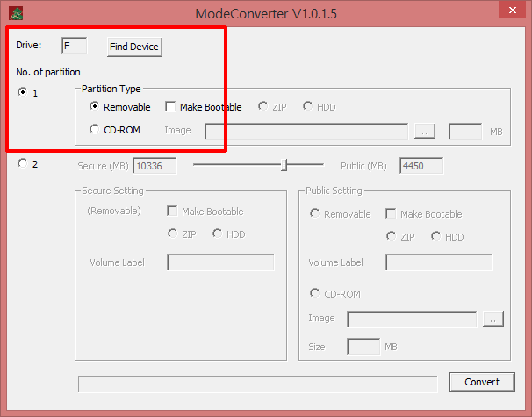Image resolution: width=532 pixels, height=417 pixels.
Task: Enable Make Bootable checkbox in Partition Type
Action: [x=170, y=107]
